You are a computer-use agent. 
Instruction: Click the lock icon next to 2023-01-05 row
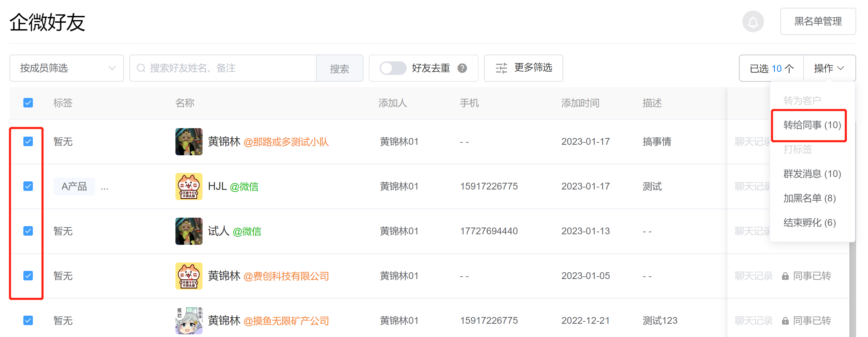[x=785, y=276]
